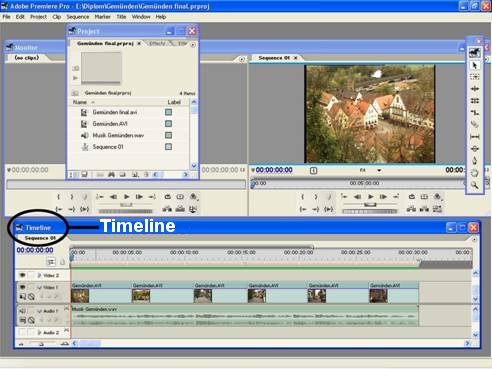The image size is (492, 369).
Task: Open the Fit zoom dropdown in Program monitor
Action: (x=379, y=170)
